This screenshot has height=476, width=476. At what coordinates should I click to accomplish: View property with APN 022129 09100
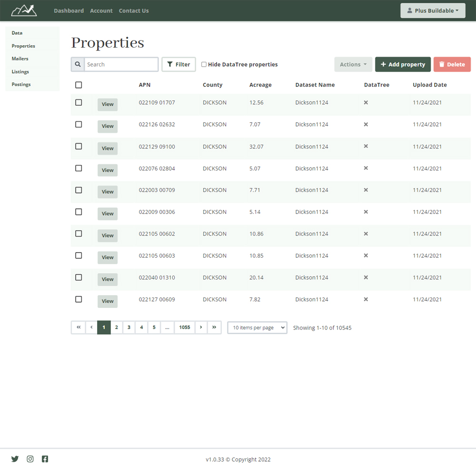click(108, 149)
